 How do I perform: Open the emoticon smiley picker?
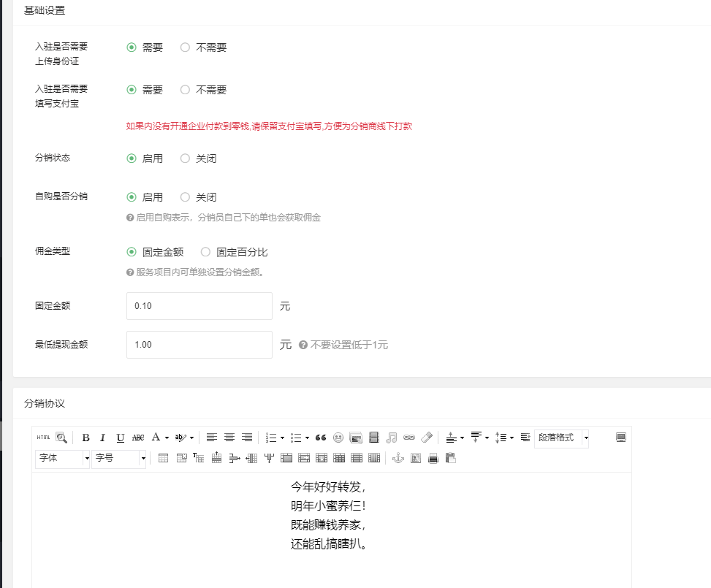[x=338, y=438]
